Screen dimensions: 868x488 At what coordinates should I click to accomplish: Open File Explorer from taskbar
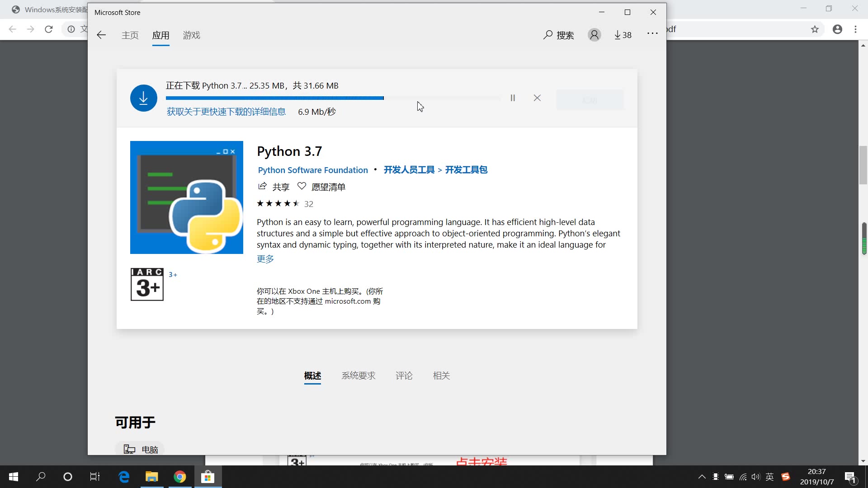click(151, 477)
